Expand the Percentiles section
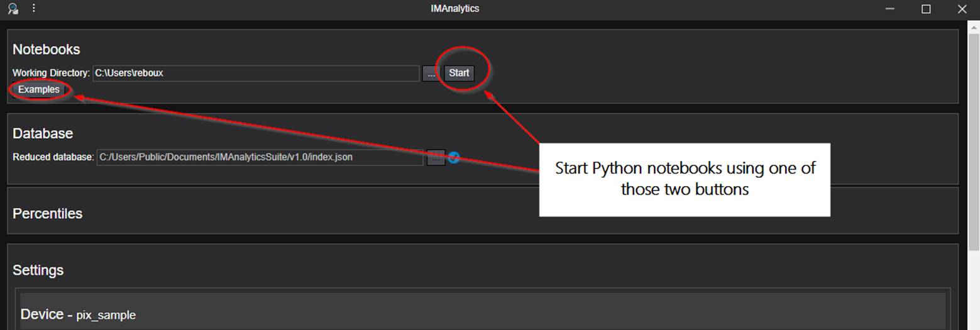This screenshot has height=330, width=980. point(48,214)
